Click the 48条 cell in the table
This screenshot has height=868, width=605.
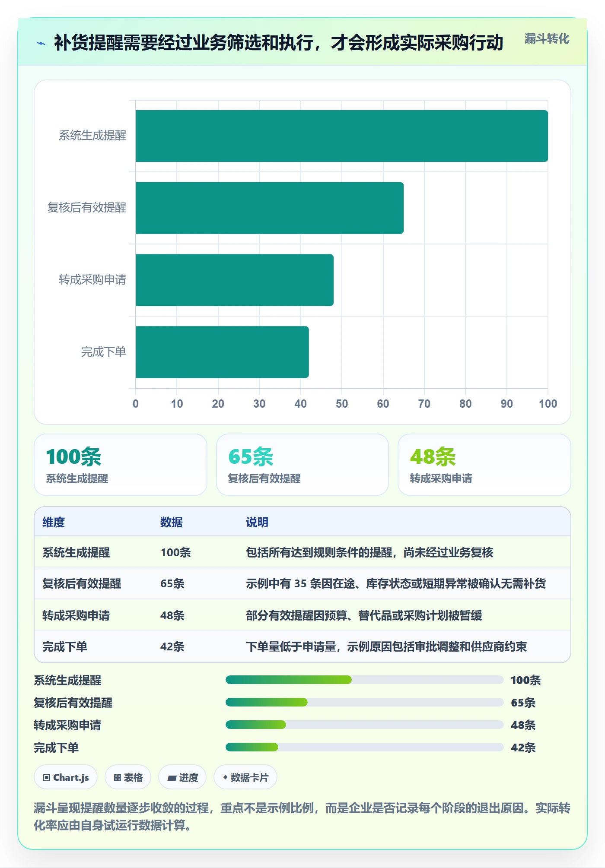coord(172,615)
